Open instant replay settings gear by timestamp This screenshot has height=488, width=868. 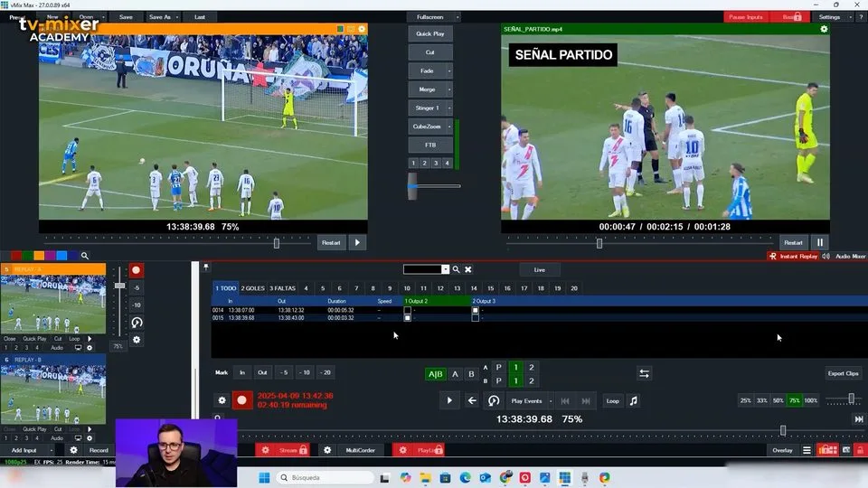222,400
